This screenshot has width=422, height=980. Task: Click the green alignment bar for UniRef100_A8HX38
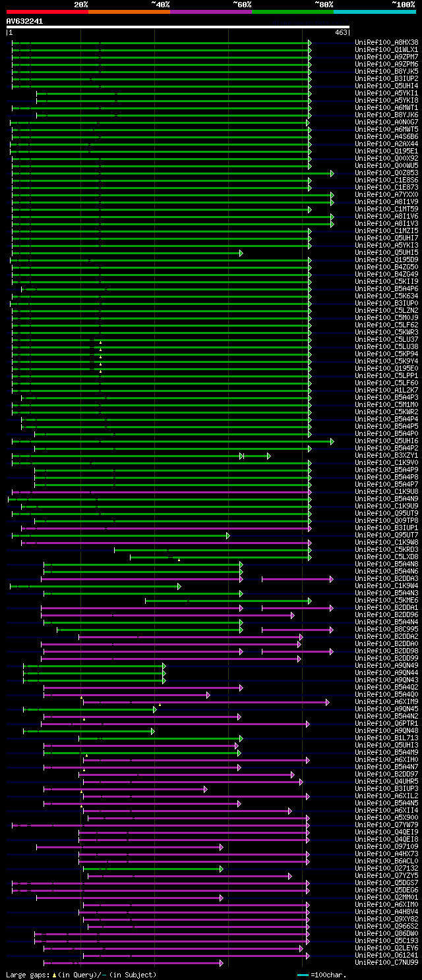pyautogui.click(x=162, y=43)
